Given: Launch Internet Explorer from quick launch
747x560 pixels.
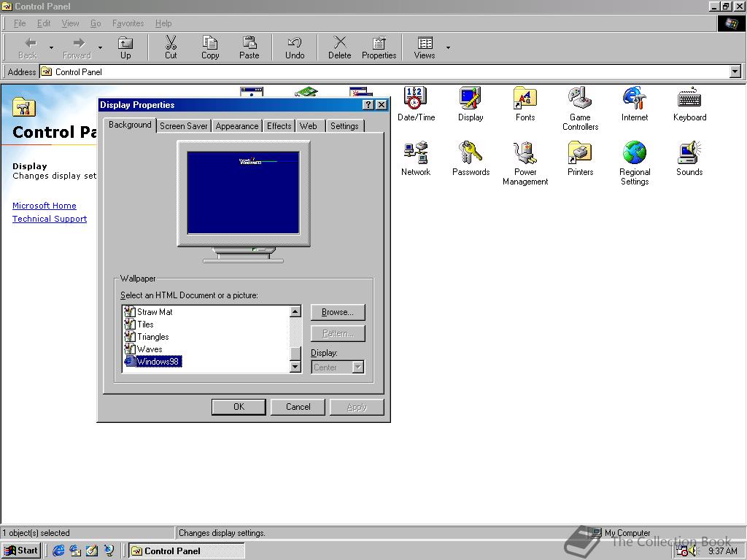Looking at the screenshot, I should 58,551.
